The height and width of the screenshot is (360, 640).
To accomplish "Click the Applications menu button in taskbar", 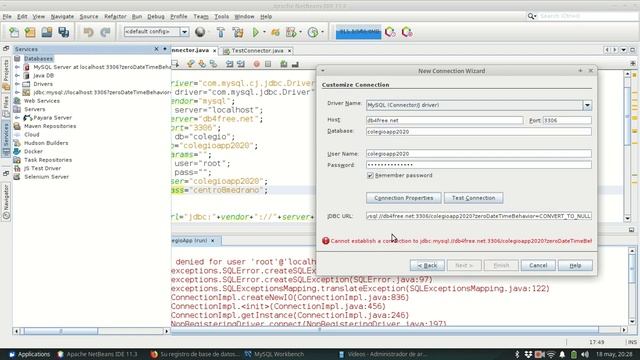I will point(29,354).
